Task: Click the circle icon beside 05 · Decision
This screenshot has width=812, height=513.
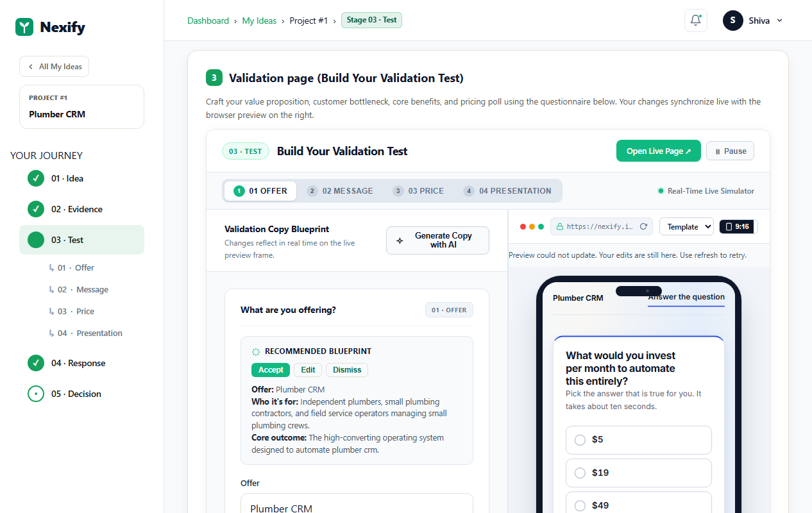Action: point(36,394)
